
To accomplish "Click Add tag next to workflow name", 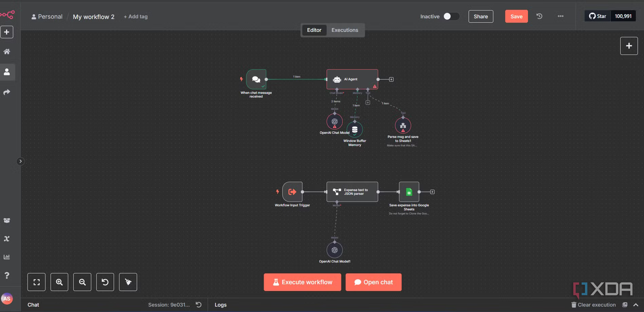I will click(x=136, y=17).
